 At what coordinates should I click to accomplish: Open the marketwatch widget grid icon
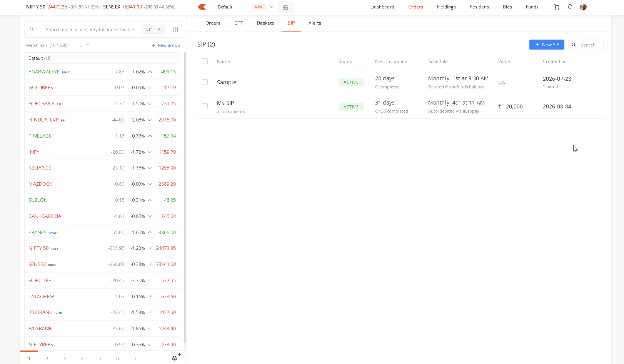(x=285, y=7)
